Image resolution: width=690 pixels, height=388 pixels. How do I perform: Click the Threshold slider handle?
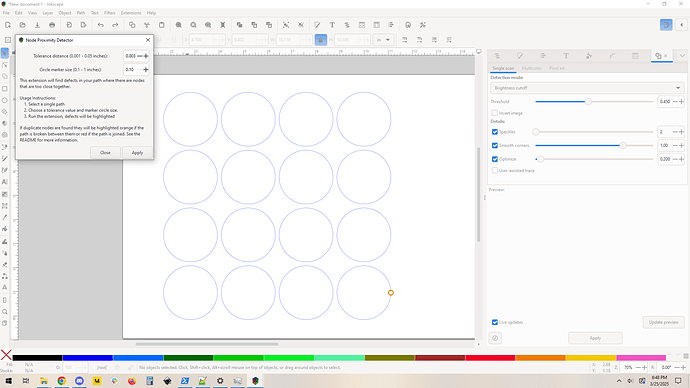[x=588, y=102]
